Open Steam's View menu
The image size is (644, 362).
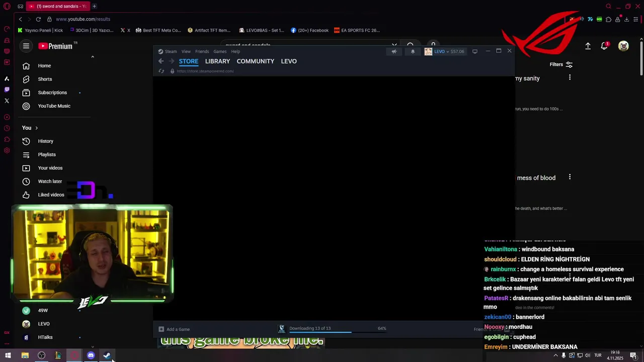point(186,51)
